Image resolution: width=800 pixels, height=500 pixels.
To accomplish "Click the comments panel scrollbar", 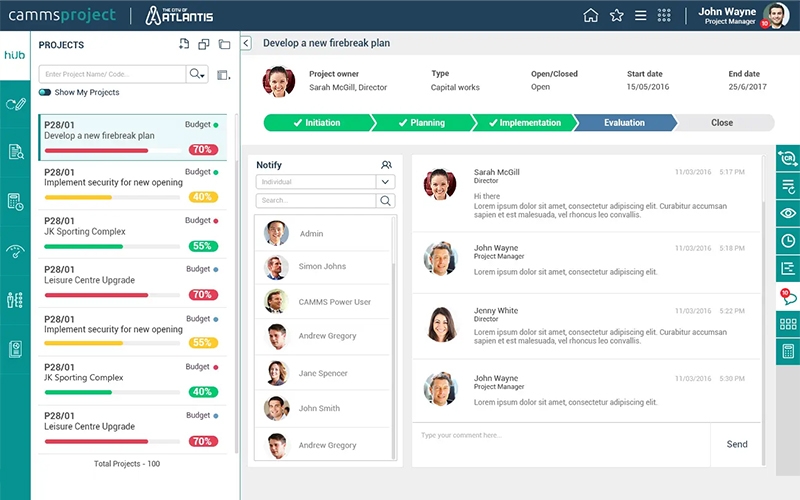I will [x=763, y=311].
